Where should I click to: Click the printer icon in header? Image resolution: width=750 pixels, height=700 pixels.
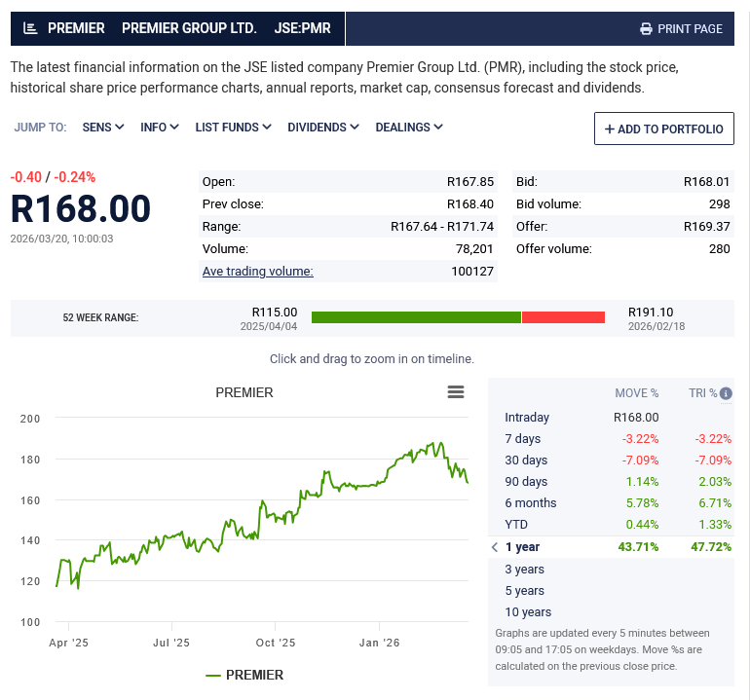[646, 28]
